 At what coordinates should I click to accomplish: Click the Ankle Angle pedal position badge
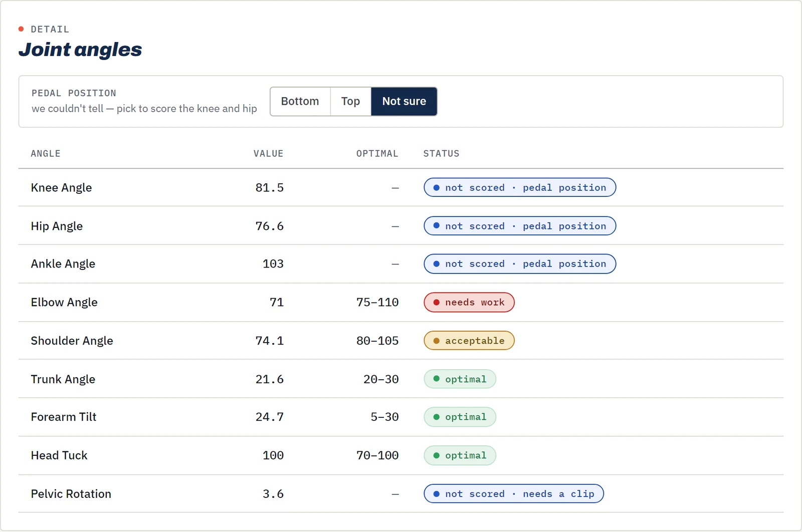coord(520,264)
